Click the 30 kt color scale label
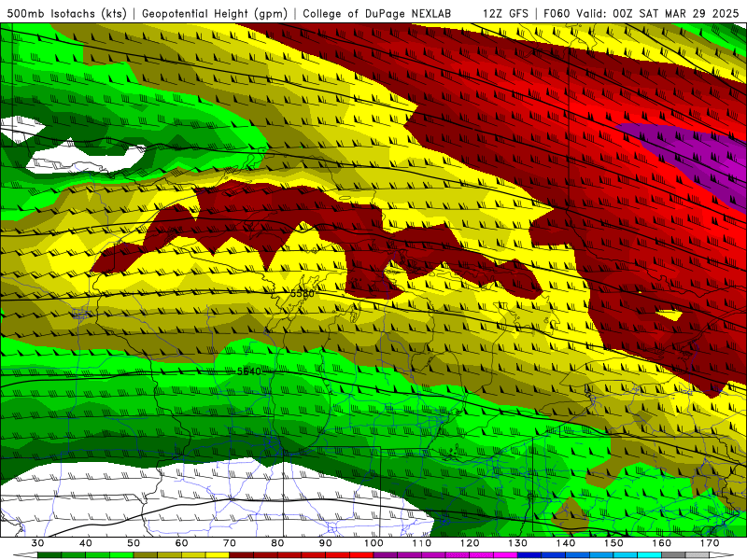This screenshot has height=560, width=747. [37, 543]
